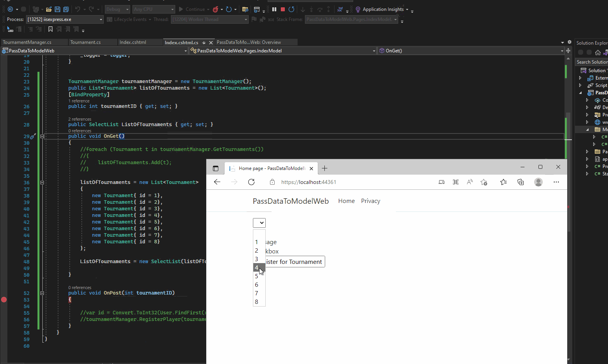Open browser Collections icon
Screen dimensions: 608x364
(x=521, y=182)
